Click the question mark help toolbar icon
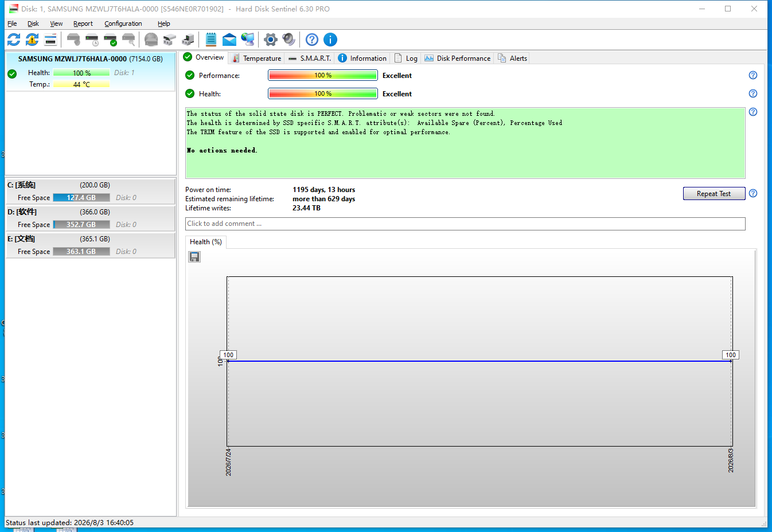772x532 pixels. coord(312,40)
